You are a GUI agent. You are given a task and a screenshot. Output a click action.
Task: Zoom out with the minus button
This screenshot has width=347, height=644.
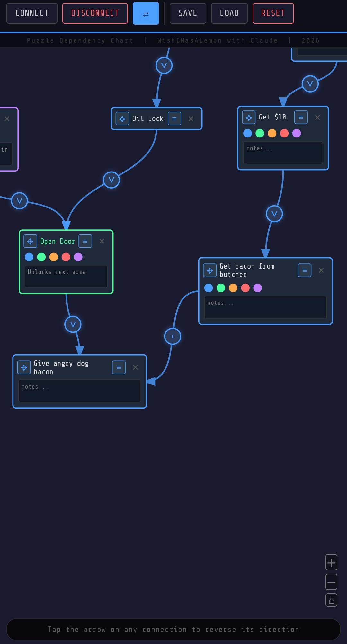[331, 582]
